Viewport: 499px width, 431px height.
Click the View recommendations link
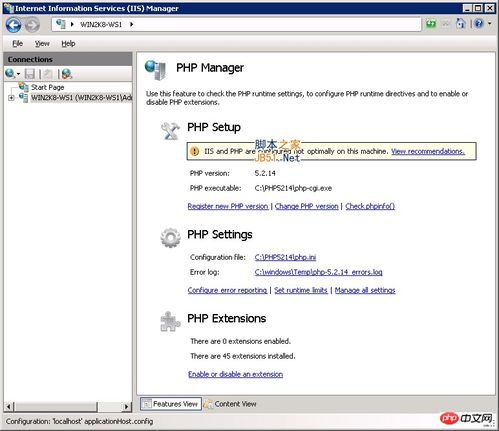coord(428,152)
